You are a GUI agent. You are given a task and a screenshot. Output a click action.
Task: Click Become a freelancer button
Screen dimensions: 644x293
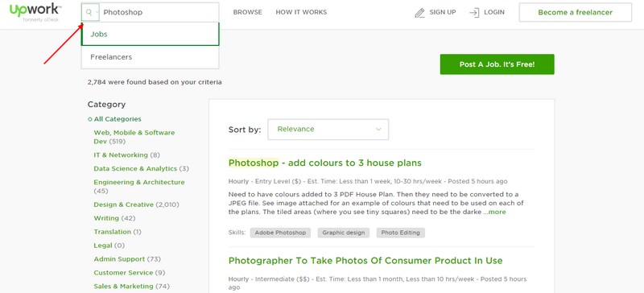pyautogui.click(x=575, y=12)
